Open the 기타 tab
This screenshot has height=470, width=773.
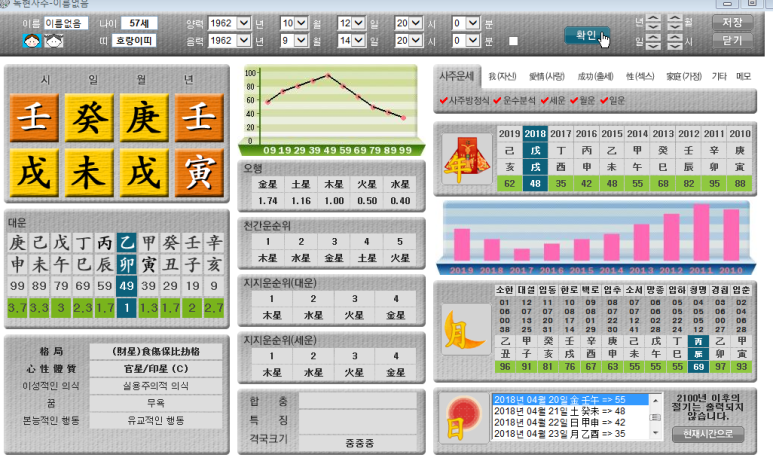coord(719,76)
